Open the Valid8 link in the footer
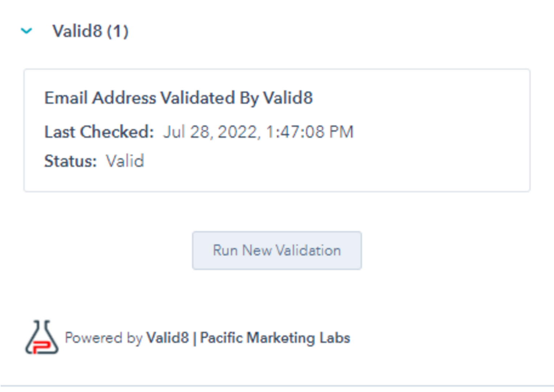Image resolution: width=554 pixels, height=392 pixels. [168, 338]
